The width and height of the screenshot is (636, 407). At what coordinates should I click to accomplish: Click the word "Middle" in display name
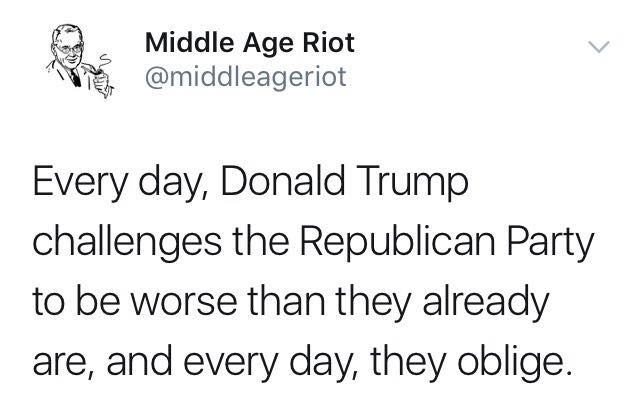pos(189,42)
